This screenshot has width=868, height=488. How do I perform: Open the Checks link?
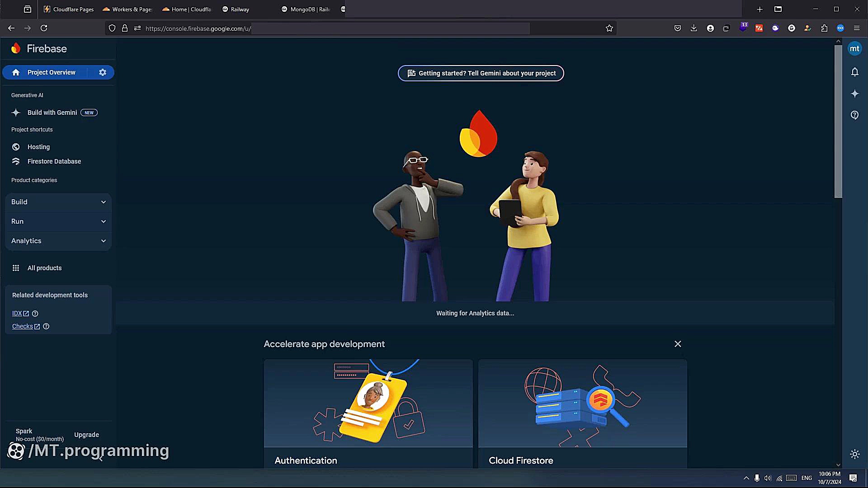pyautogui.click(x=26, y=326)
